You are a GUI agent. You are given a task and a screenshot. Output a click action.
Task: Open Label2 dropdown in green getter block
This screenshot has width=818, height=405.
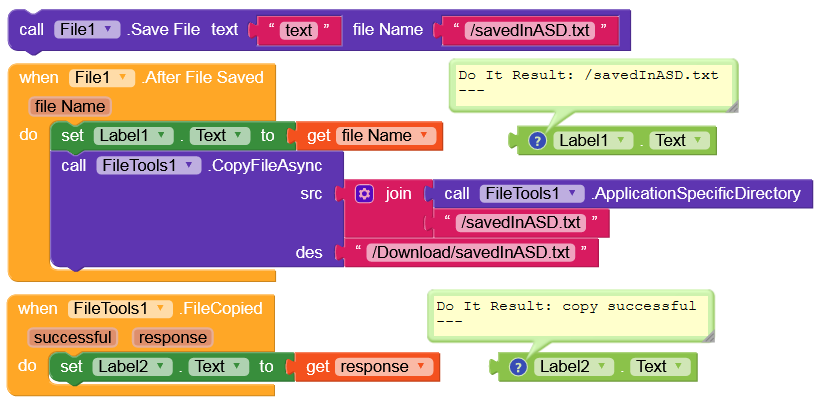click(574, 367)
